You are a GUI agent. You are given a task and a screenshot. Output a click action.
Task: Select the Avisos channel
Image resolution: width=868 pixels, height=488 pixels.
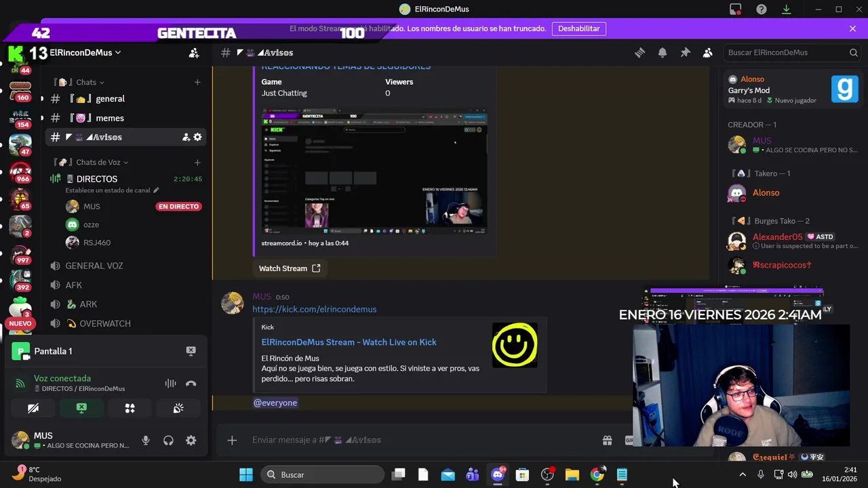127,137
